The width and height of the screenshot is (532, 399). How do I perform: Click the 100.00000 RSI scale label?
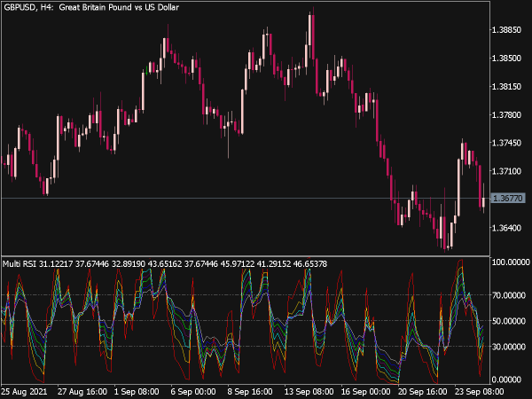point(511,262)
